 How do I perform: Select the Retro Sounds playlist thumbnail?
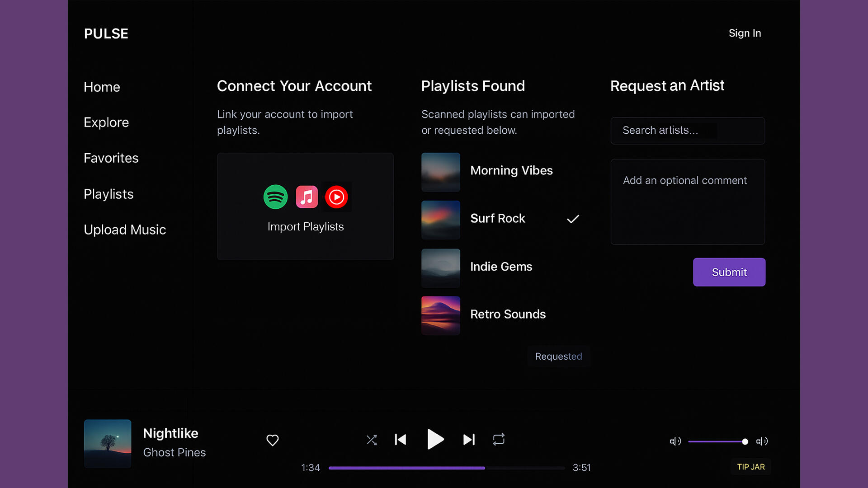click(441, 315)
